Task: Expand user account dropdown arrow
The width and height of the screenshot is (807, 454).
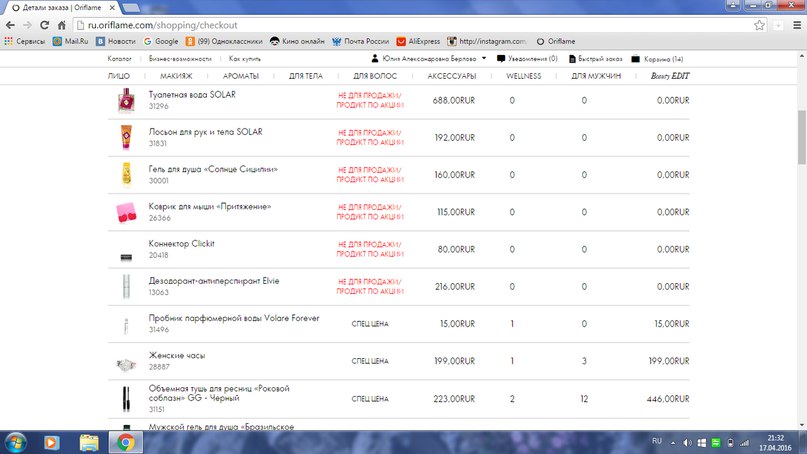Action: pyautogui.click(x=484, y=59)
